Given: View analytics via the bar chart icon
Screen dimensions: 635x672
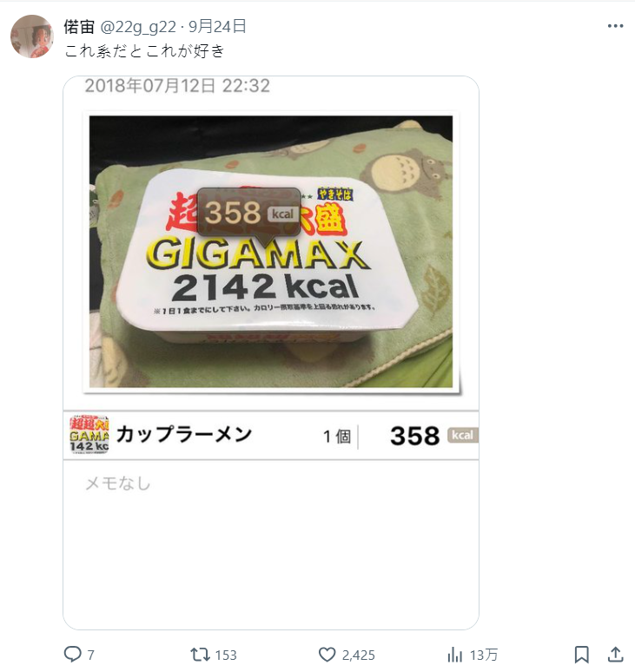Looking at the screenshot, I should click(454, 655).
